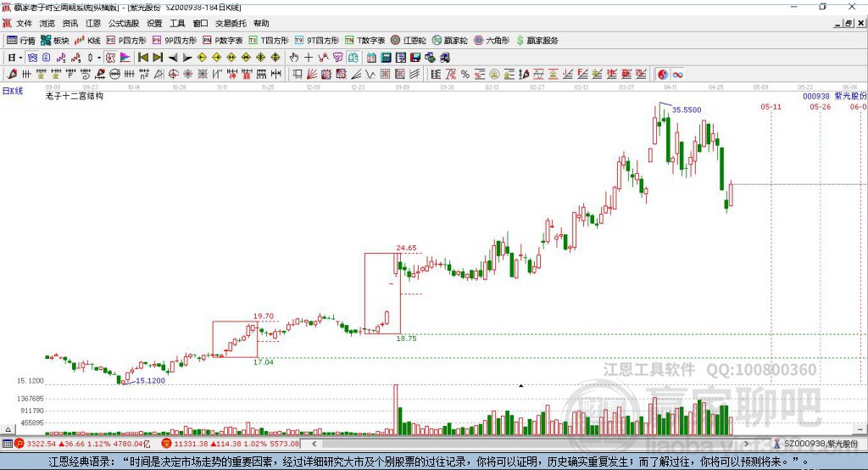868x470 pixels.
Task: Launch the 赢家轮 wheel tool
Action: [450, 41]
